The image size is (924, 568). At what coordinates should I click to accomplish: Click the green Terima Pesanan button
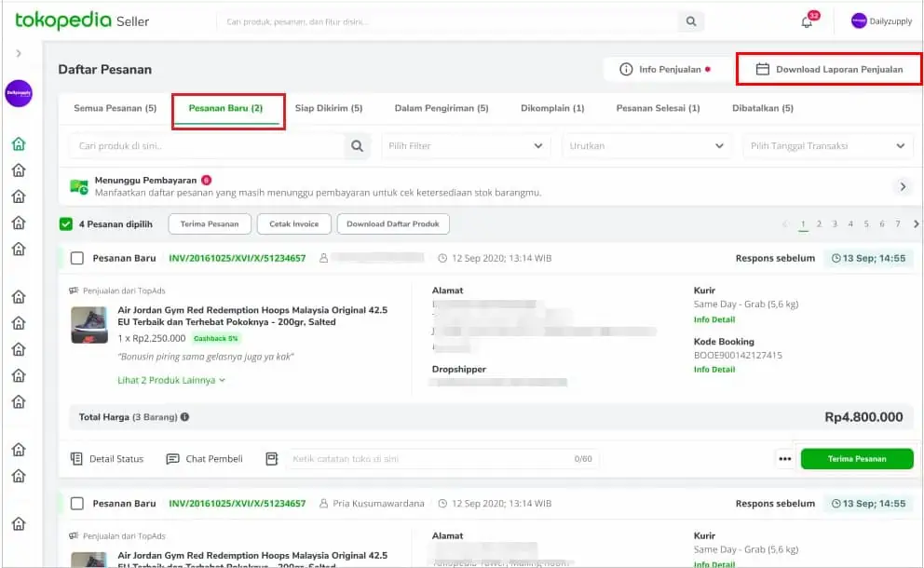(x=857, y=459)
